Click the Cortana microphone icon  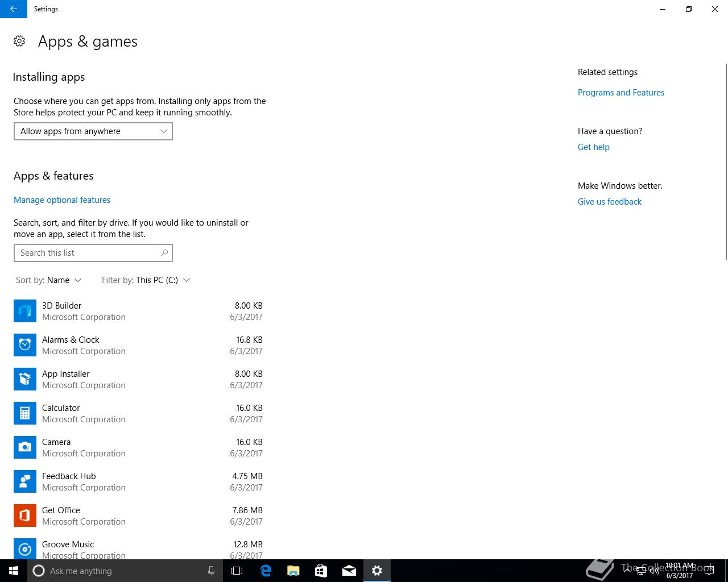coord(211,571)
